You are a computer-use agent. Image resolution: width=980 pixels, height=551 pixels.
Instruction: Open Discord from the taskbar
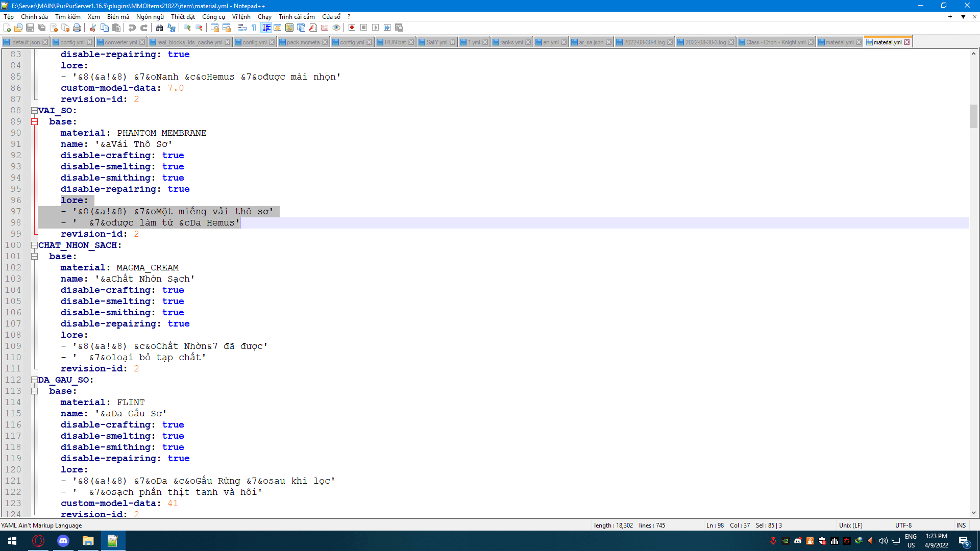tap(63, 541)
